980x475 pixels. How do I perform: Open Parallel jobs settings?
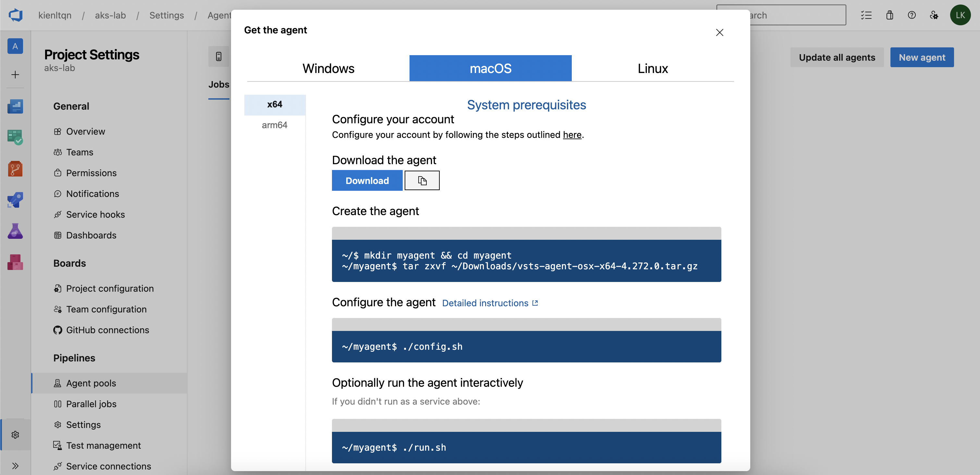pyautogui.click(x=91, y=404)
